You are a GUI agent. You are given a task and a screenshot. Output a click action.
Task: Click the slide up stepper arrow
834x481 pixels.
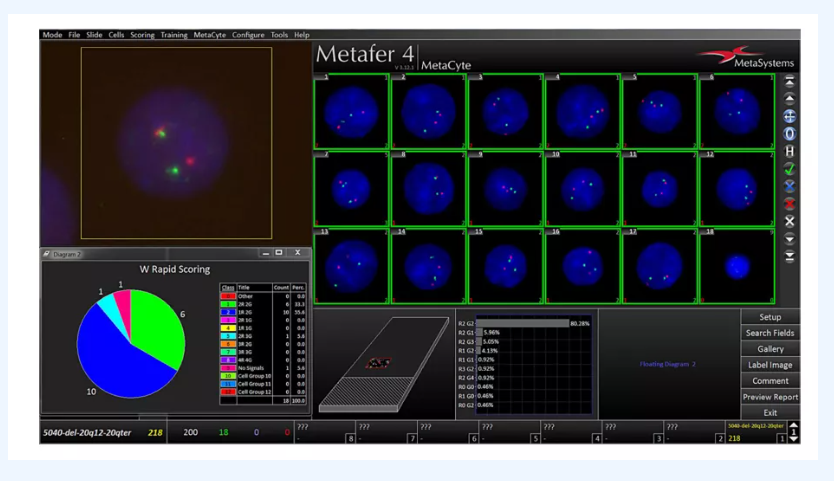click(x=793, y=426)
